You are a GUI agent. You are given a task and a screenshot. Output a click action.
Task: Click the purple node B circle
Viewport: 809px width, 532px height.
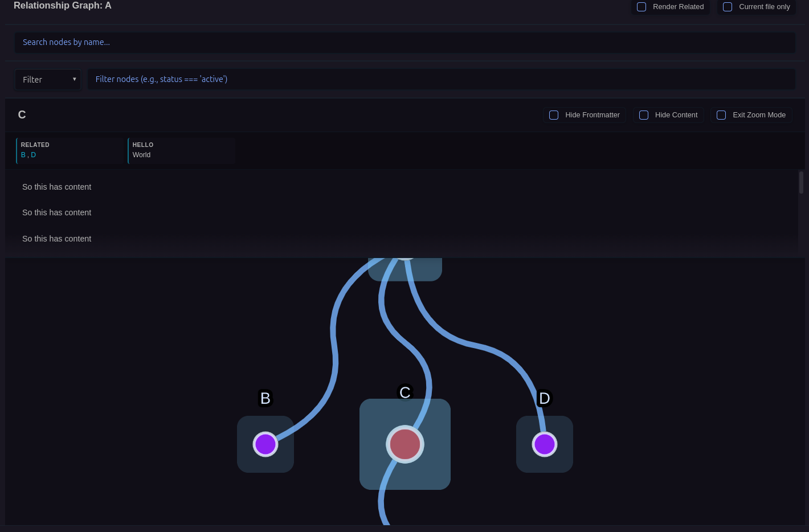[x=265, y=444]
